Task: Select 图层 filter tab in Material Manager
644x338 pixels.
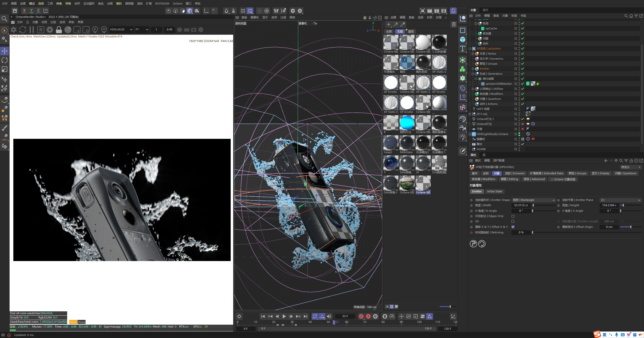Action: click(x=411, y=31)
